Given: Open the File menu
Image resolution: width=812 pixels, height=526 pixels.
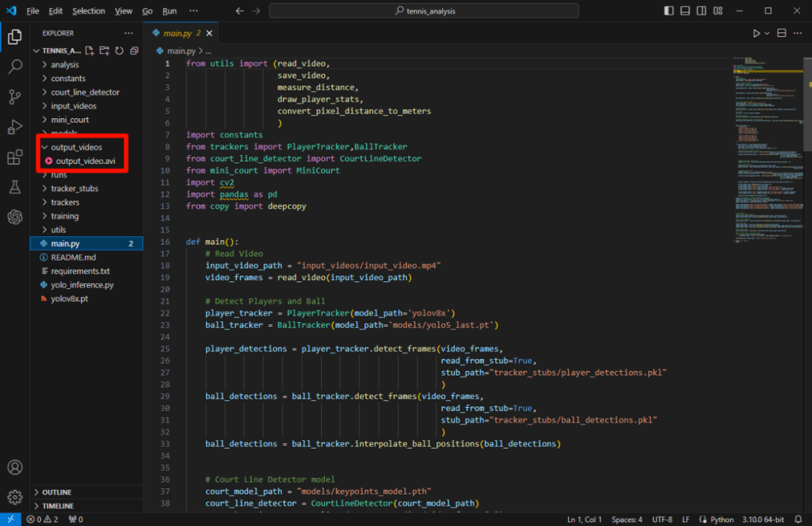Looking at the screenshot, I should point(32,11).
